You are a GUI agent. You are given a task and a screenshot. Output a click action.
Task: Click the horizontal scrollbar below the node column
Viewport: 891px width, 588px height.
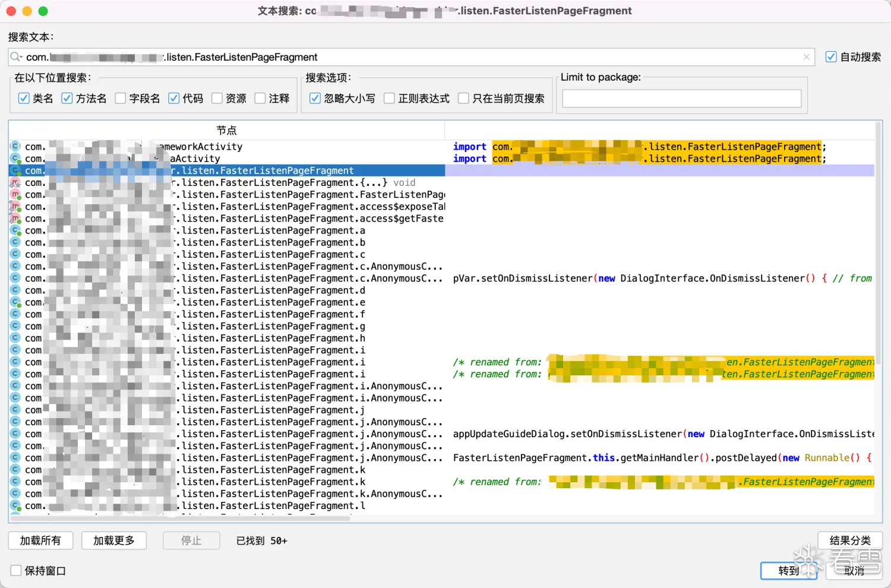pyautogui.click(x=180, y=518)
